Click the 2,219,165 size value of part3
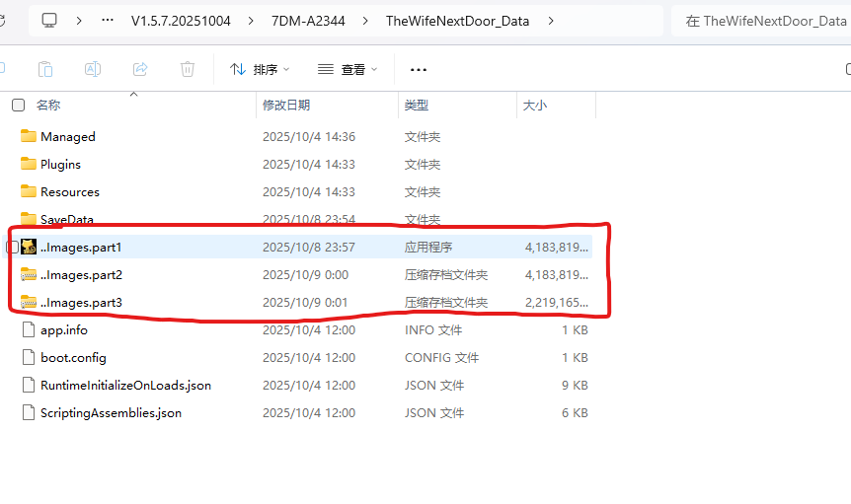Viewport: 851px width, 504px height. 556,303
